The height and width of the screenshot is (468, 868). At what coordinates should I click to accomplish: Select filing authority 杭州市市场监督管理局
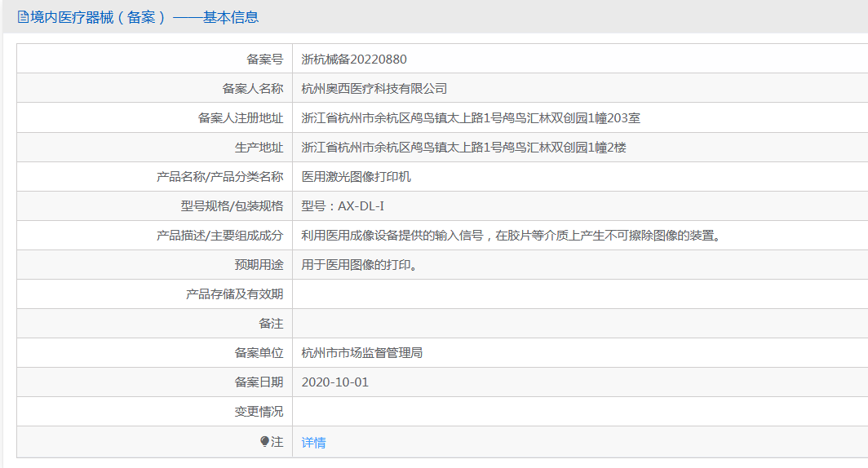click(362, 352)
